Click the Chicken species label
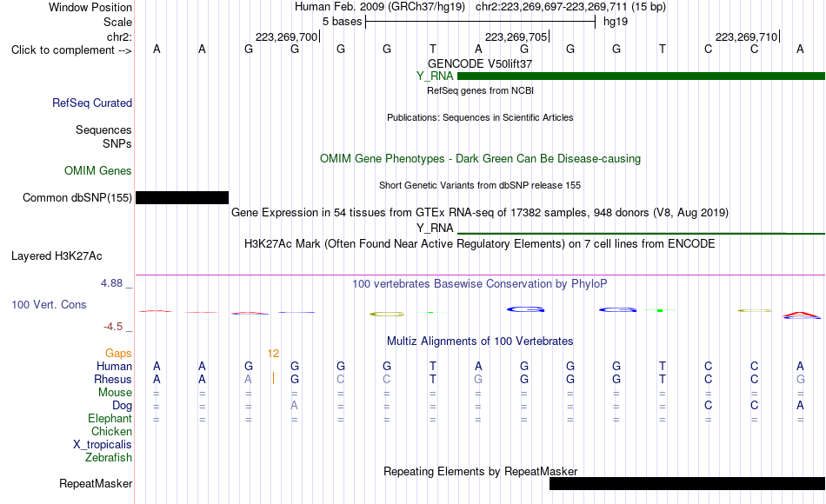This screenshot has height=504, width=826. (111, 431)
